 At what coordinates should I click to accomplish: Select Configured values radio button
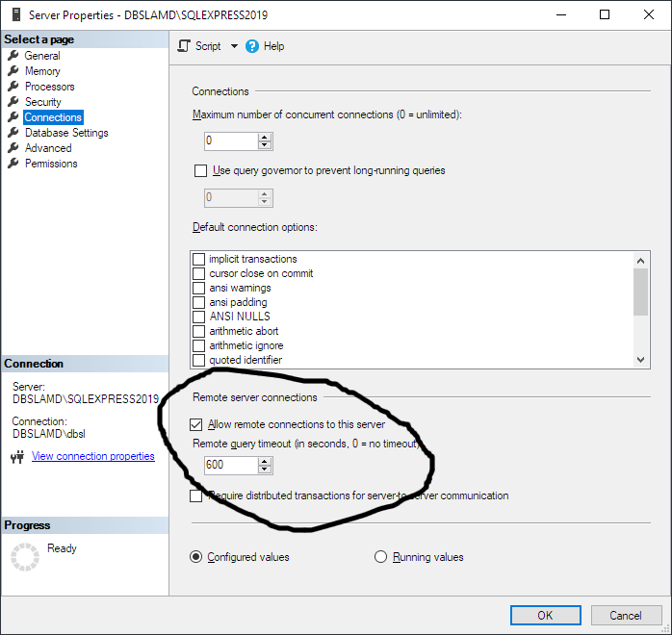point(195,557)
